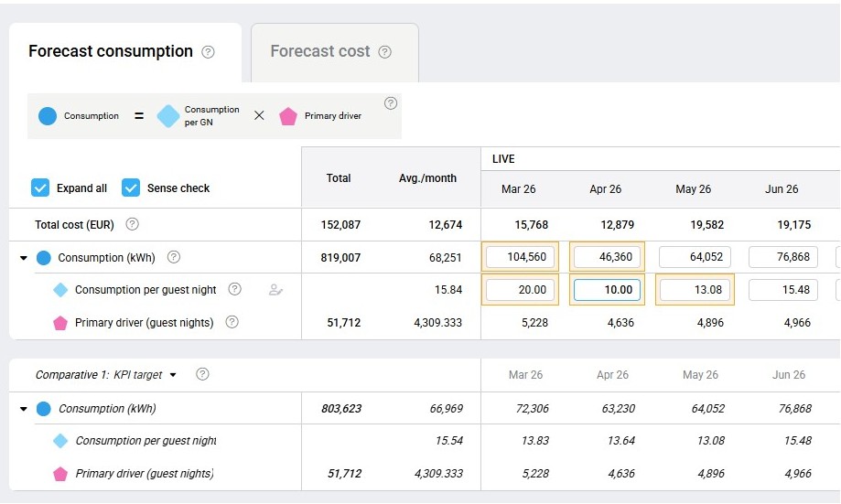Click the Jun 26 per guest night field 15.48
This screenshot has width=841, height=504.
(782, 290)
